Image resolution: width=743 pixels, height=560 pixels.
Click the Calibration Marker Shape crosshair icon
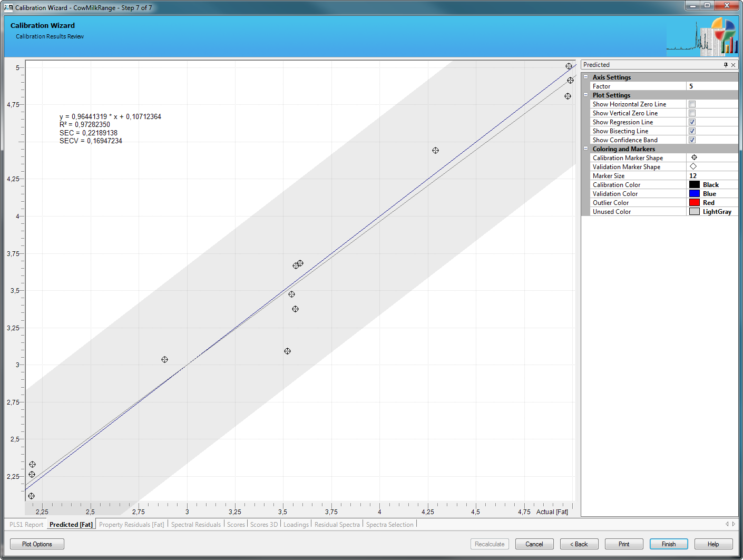(694, 158)
